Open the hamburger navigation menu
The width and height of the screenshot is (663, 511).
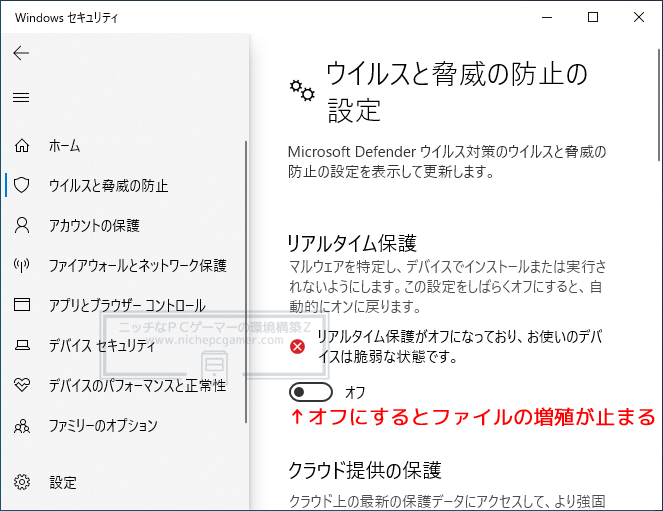(x=21, y=98)
